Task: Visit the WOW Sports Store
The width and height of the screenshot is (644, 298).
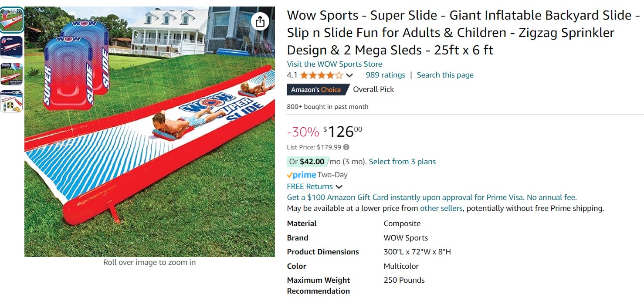Action: [334, 64]
